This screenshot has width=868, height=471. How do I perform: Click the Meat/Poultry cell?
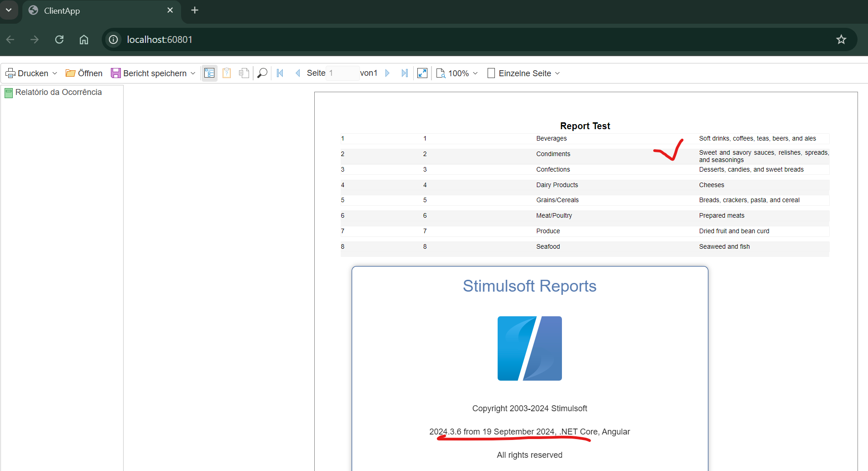tap(554, 215)
